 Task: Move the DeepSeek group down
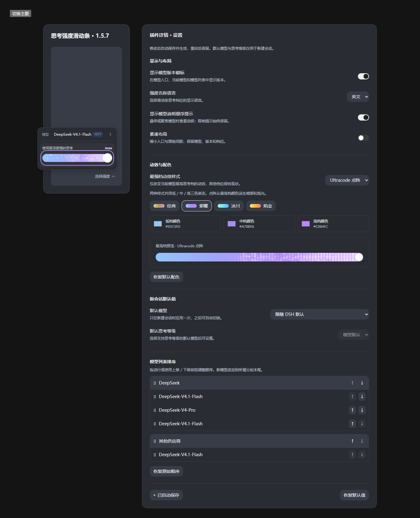pos(362,383)
